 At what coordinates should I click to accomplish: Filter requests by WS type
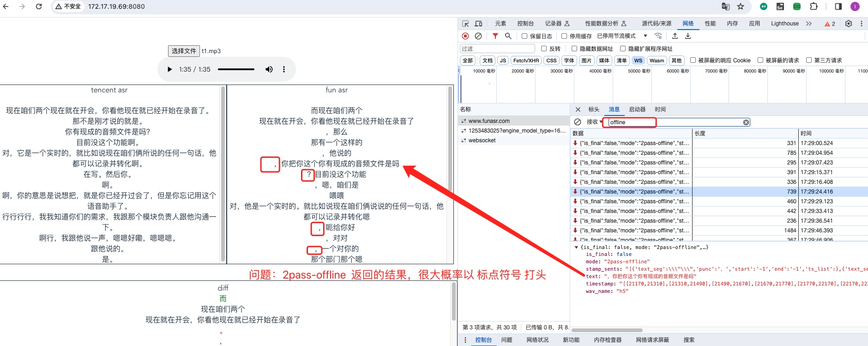click(638, 61)
